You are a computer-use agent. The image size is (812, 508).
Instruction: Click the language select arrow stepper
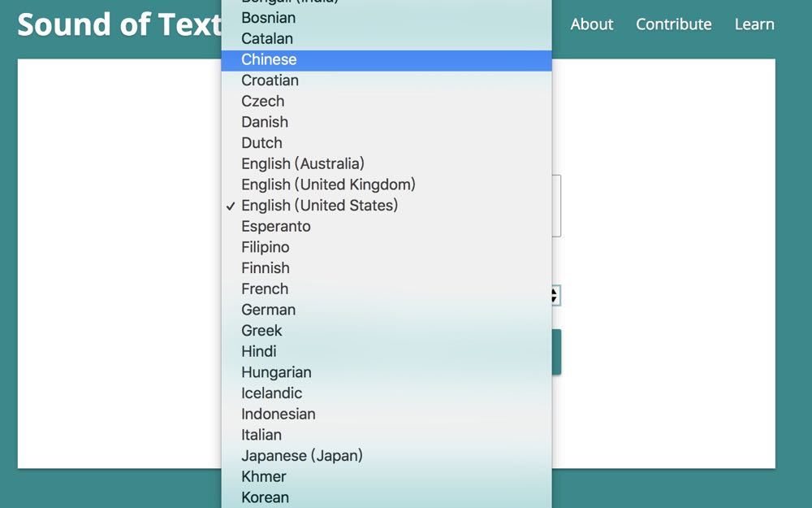(x=555, y=296)
